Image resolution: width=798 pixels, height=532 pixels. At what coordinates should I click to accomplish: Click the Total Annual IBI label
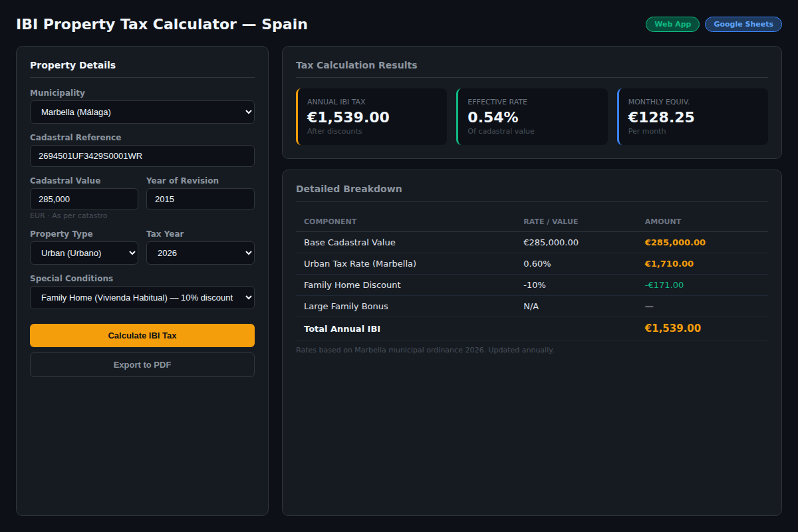click(342, 329)
